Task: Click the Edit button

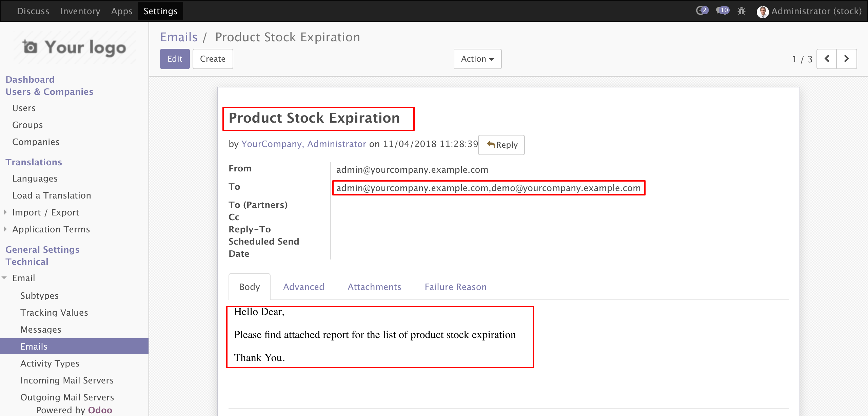Action: pos(175,59)
